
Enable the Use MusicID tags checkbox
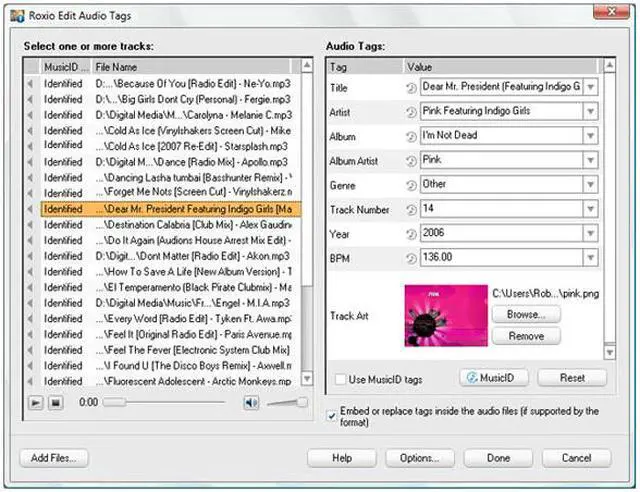pos(341,379)
